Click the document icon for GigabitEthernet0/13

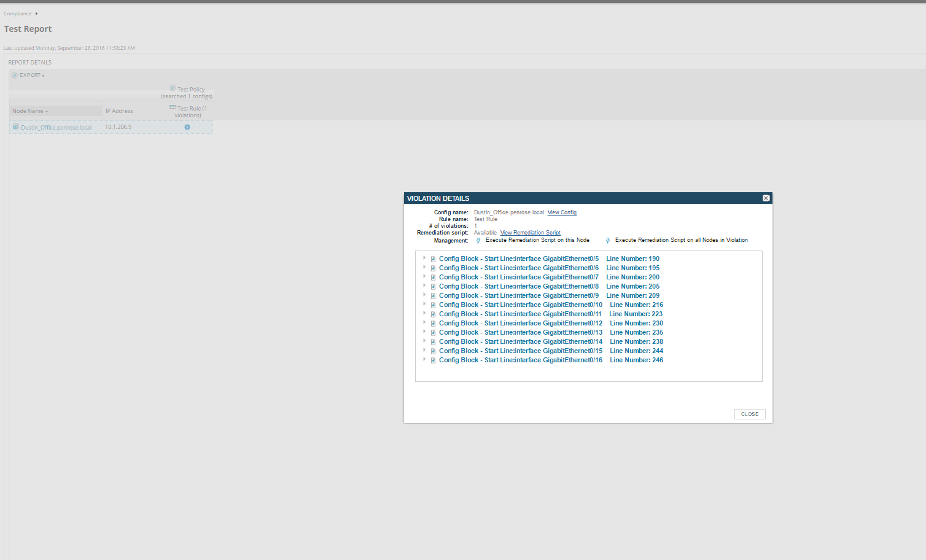click(x=433, y=333)
